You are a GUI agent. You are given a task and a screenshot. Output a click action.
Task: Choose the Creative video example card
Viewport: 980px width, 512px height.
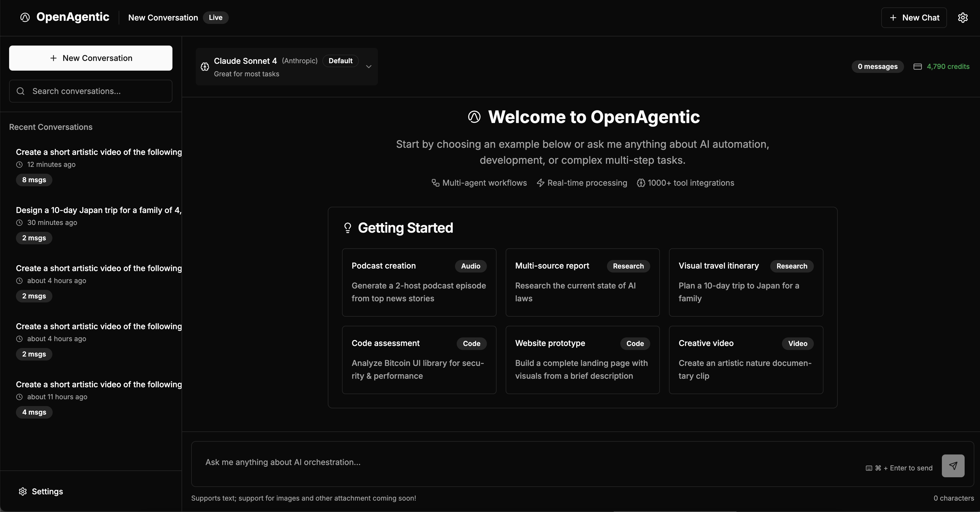coord(746,360)
